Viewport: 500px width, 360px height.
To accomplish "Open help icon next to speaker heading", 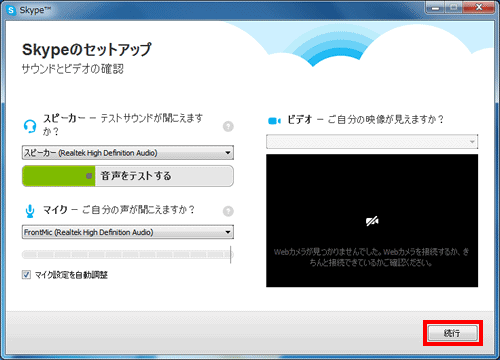I will pos(228,126).
